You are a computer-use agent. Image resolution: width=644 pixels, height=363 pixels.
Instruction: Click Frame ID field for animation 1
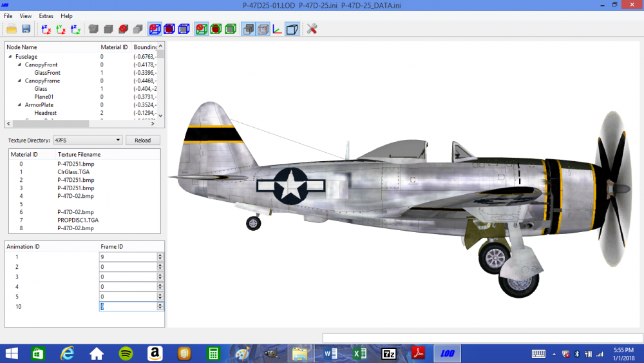[128, 257]
